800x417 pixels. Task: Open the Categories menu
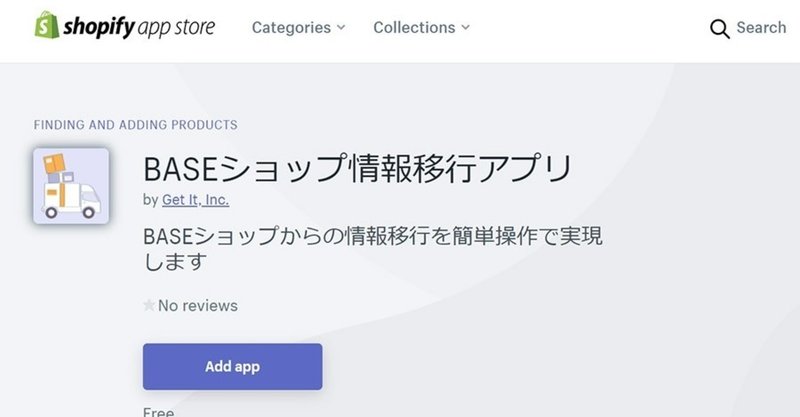(x=298, y=28)
